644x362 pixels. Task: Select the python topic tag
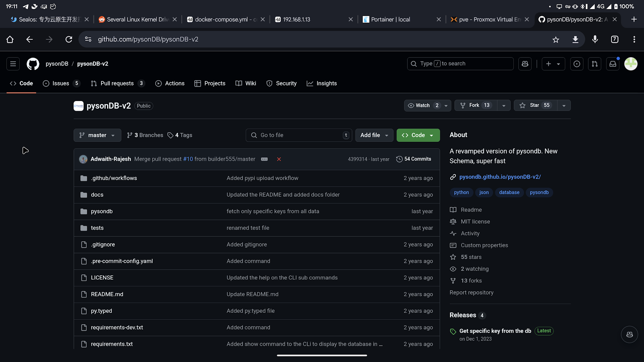[461, 192]
